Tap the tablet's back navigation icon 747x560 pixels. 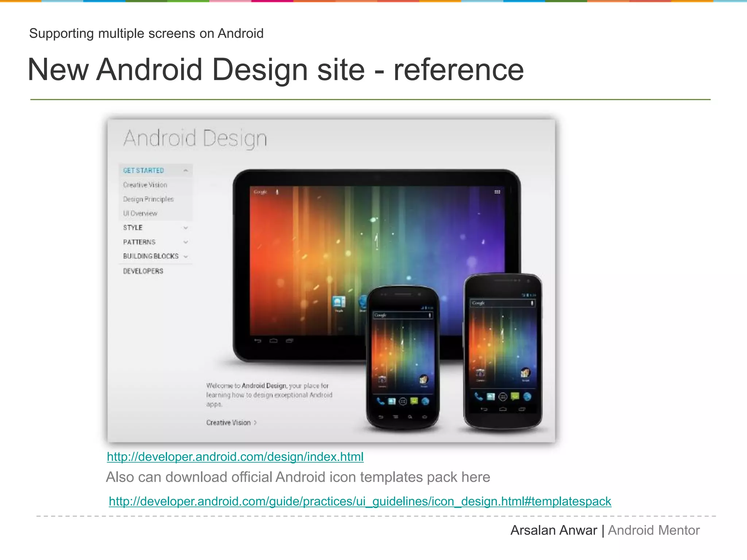pyautogui.click(x=258, y=341)
